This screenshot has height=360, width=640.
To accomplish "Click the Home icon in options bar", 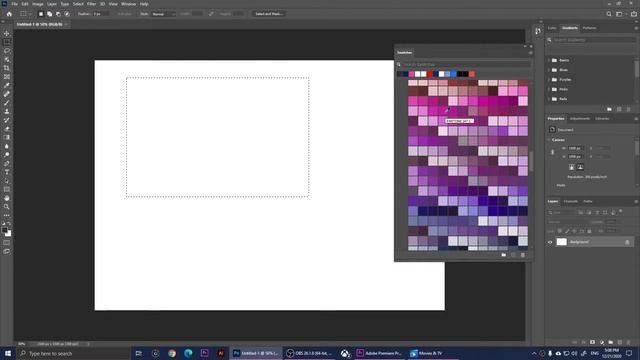I will (x=9, y=14).
